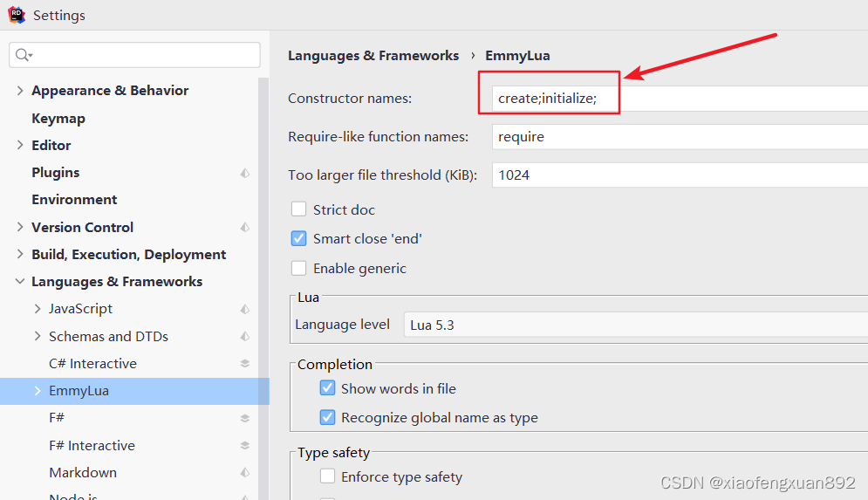Screen dimensions: 868x500
Task: Select F# Interactive settings item
Action: tap(92, 446)
